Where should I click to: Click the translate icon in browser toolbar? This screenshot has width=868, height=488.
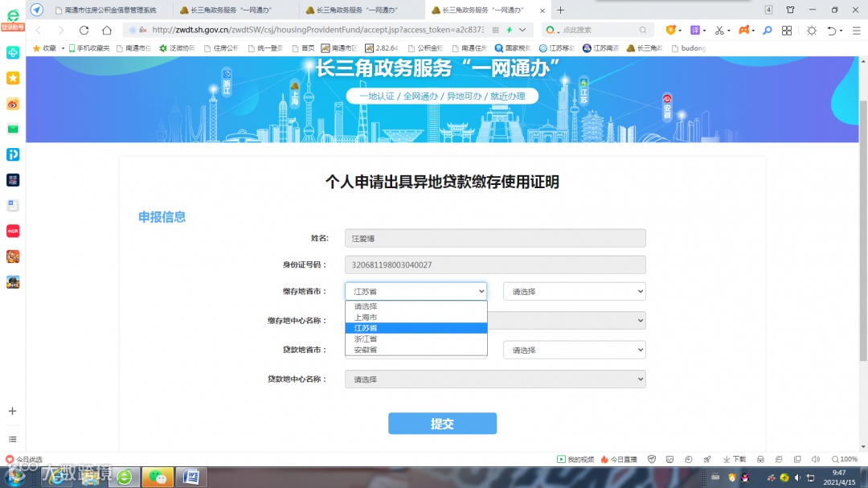click(x=695, y=30)
